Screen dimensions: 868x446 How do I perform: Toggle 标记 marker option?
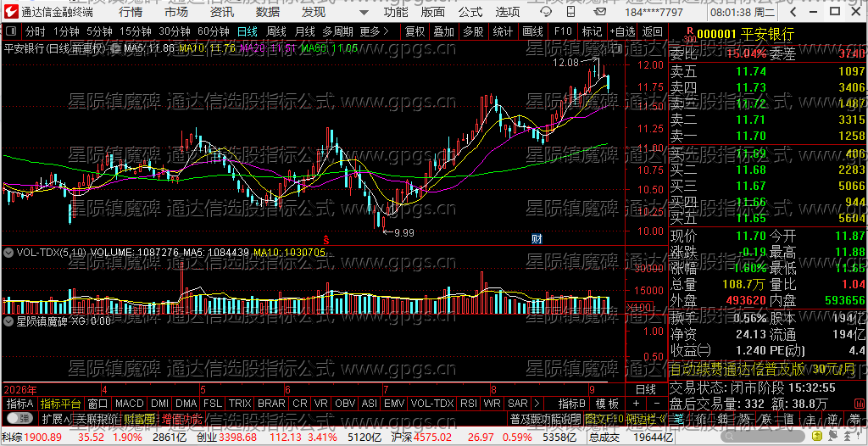[x=592, y=32]
